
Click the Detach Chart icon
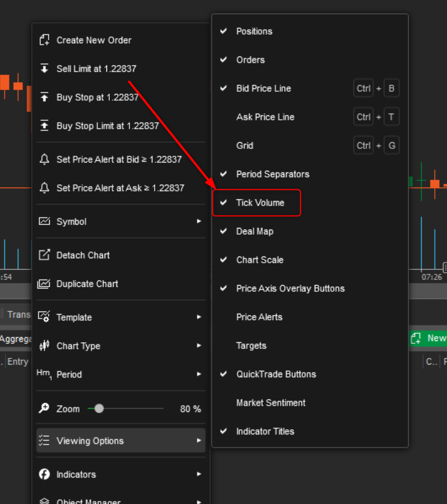click(x=44, y=255)
